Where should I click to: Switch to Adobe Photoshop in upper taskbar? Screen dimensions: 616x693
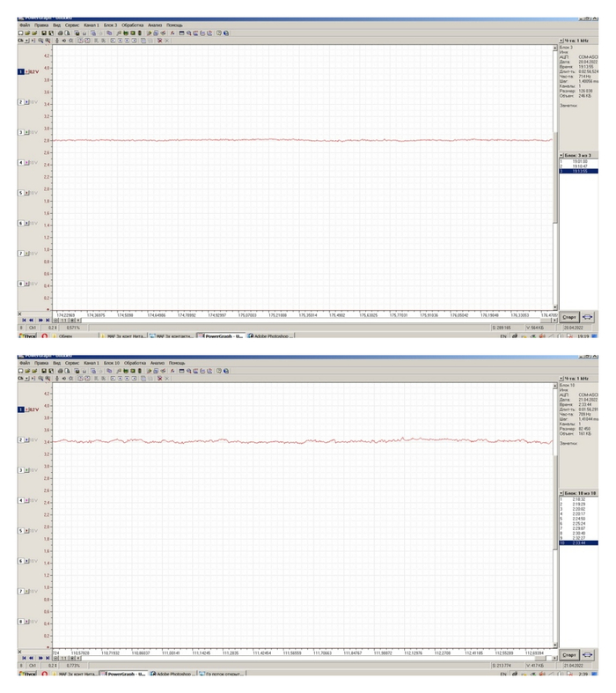[x=270, y=336]
